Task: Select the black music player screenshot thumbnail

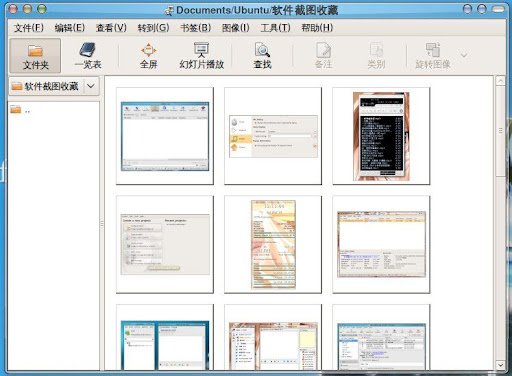Action: pos(381,136)
